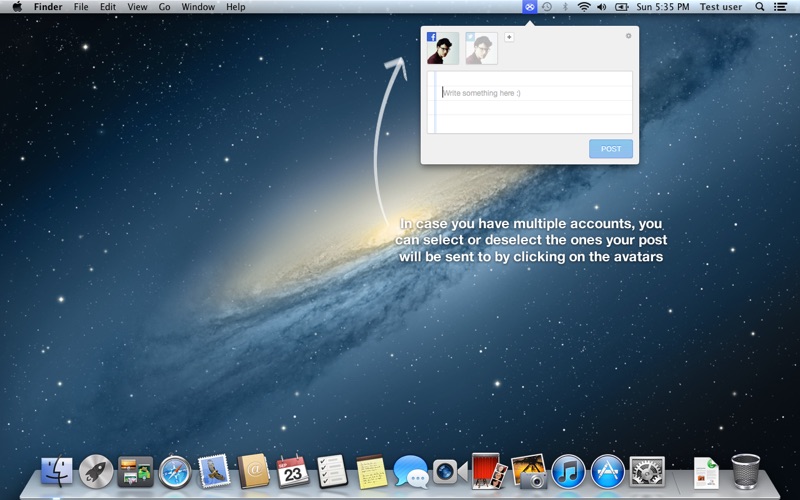The height and width of the screenshot is (500, 800).
Task: Open the Mac App Store from dock
Action: point(607,471)
